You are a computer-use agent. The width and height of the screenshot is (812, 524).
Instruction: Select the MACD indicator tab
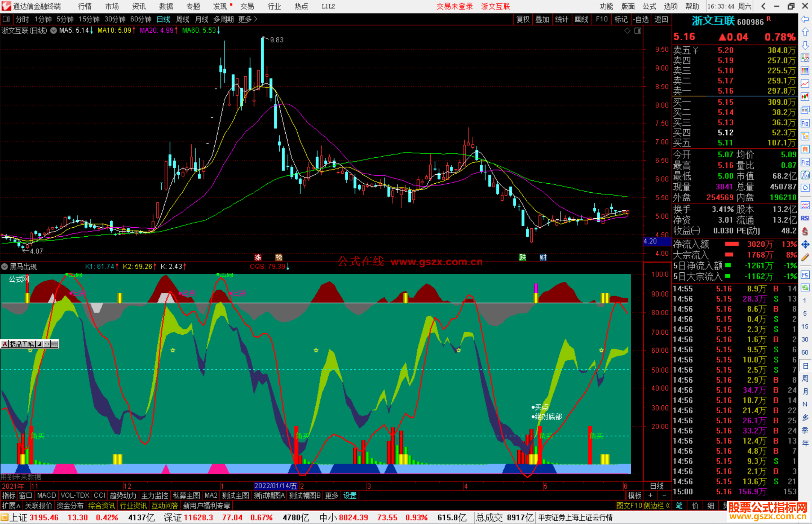pos(47,496)
